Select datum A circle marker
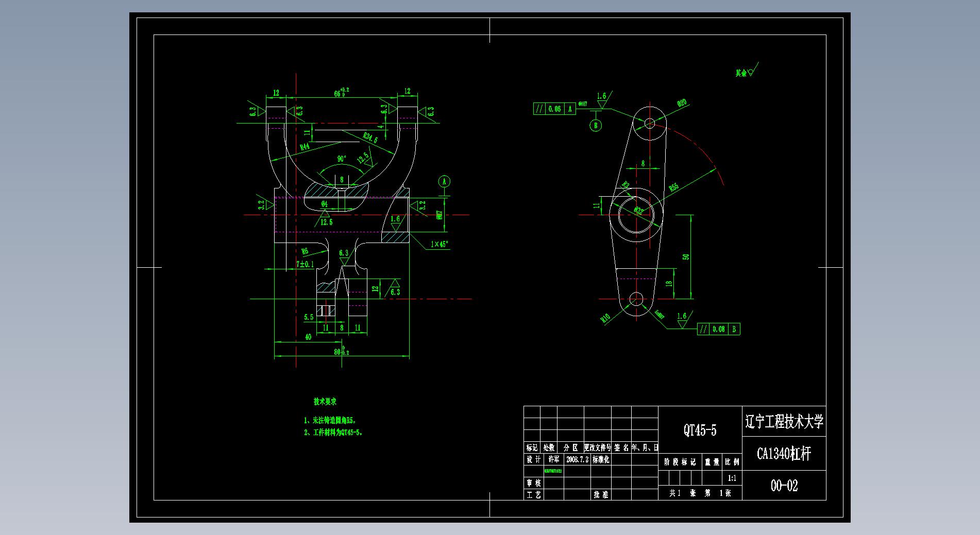The image size is (980, 535). pyautogui.click(x=445, y=181)
